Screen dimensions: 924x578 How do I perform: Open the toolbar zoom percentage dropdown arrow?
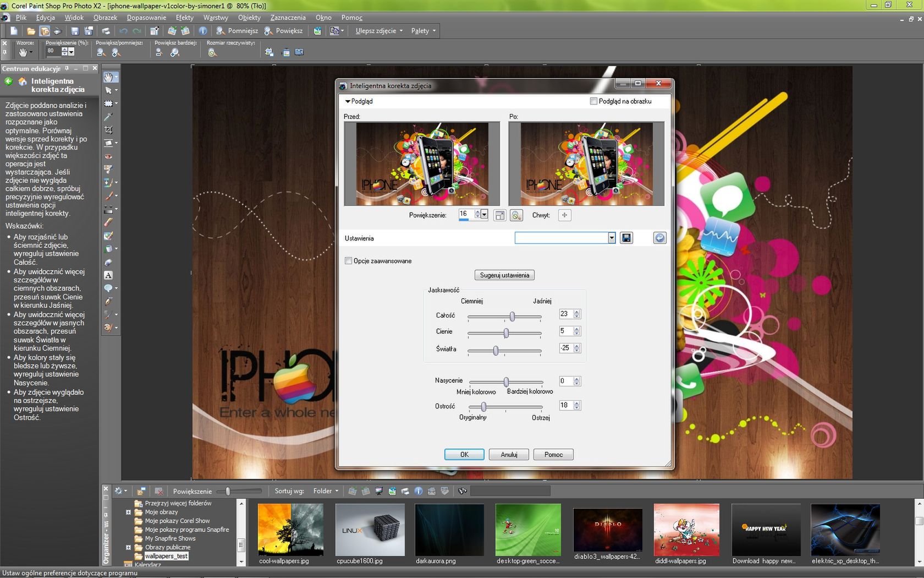pyautogui.click(x=71, y=52)
